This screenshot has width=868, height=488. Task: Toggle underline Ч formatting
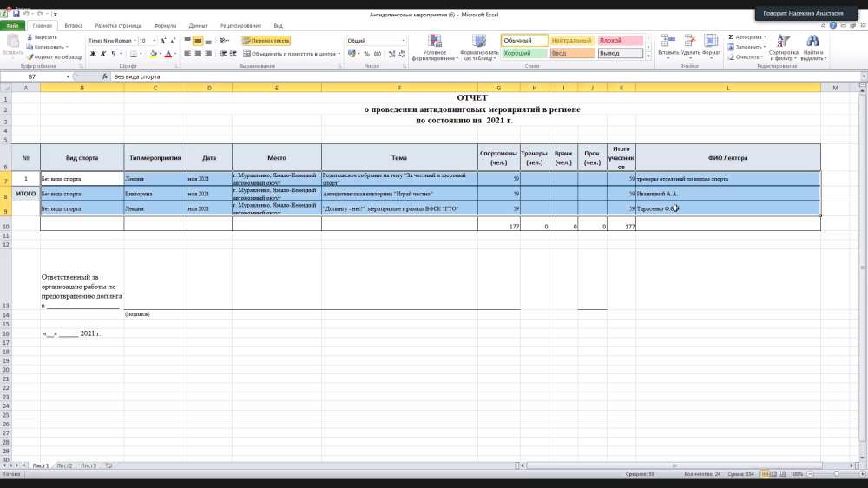(x=114, y=54)
